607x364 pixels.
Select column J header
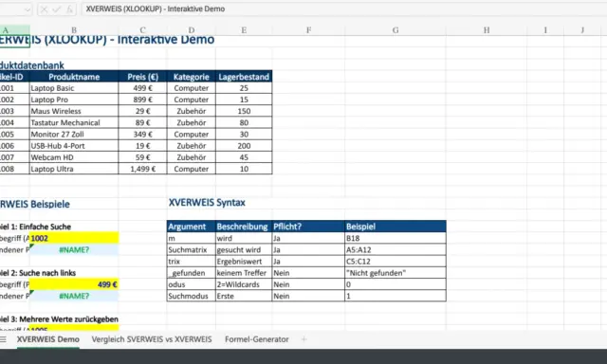pos(582,30)
